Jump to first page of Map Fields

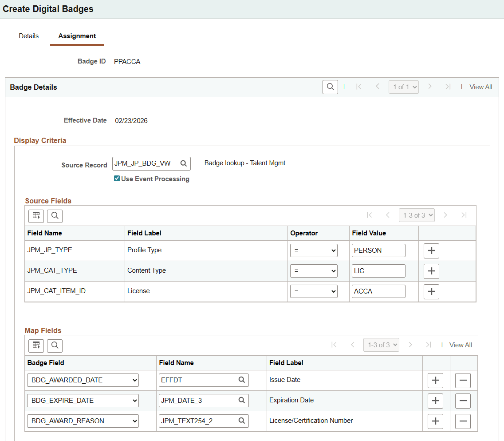click(x=334, y=345)
